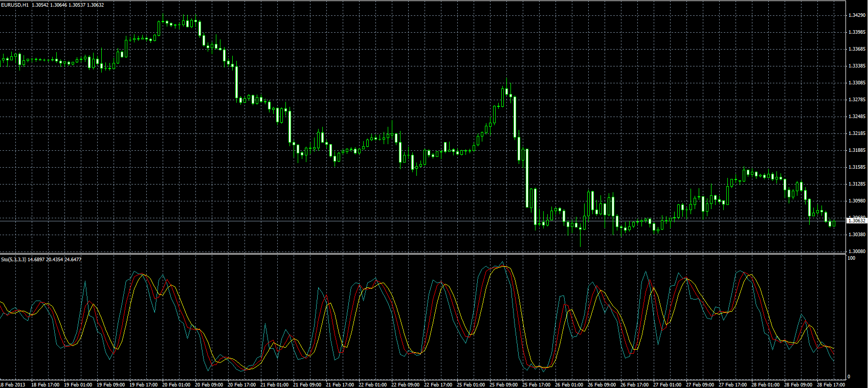Click the current price tag 1.30632
This screenshot has height=388, width=868.
[857, 220]
